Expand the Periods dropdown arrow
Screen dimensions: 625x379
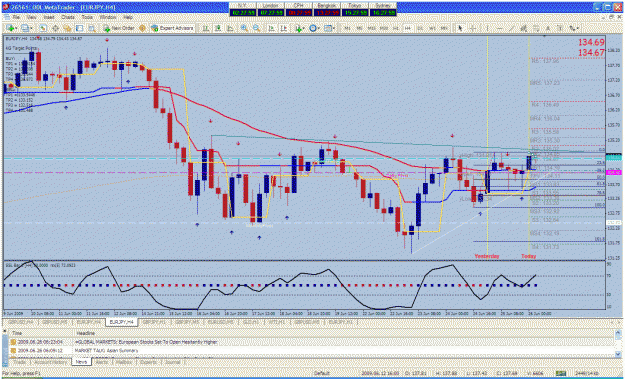[319, 28]
